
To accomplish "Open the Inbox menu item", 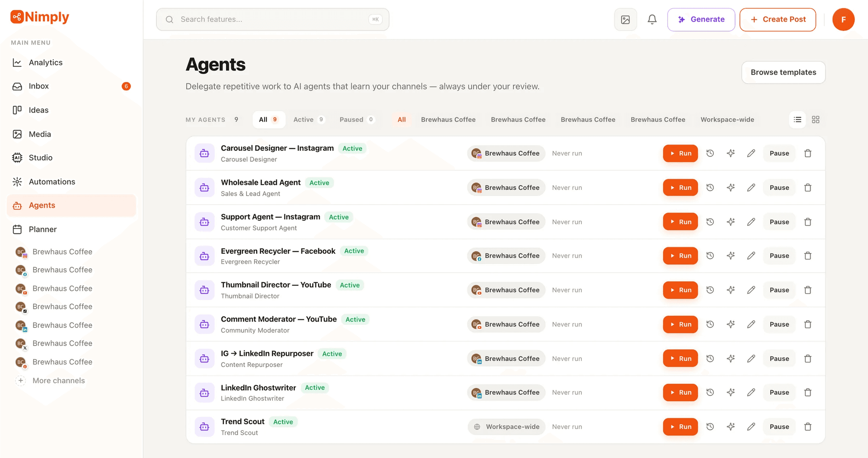I will 71,86.
